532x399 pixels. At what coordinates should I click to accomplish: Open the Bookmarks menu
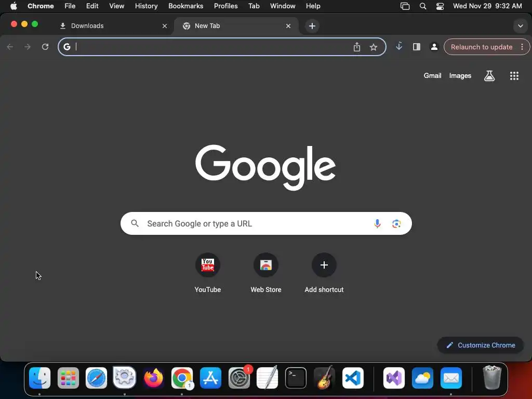tap(185, 6)
